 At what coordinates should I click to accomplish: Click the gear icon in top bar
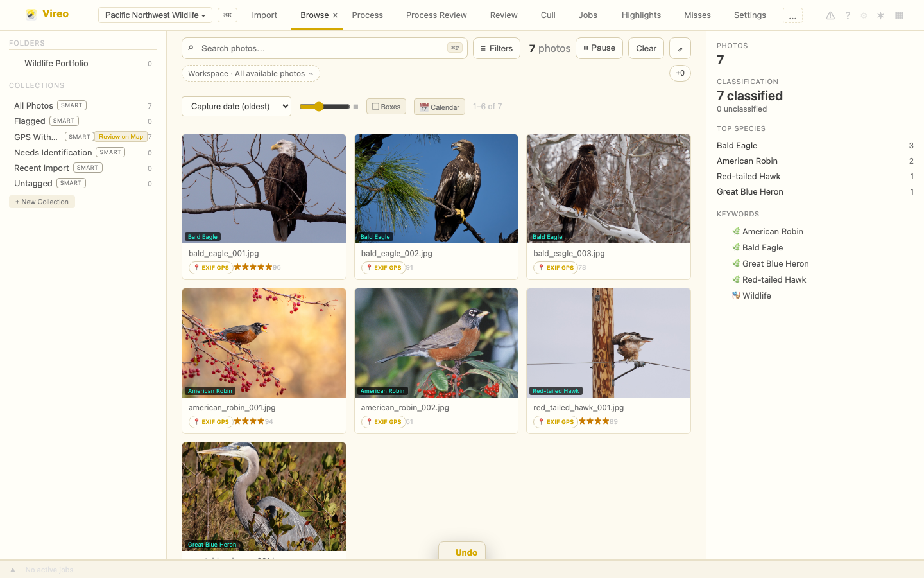(864, 15)
